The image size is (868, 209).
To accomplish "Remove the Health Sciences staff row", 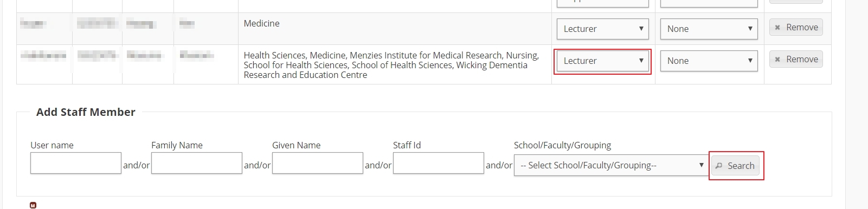I will coord(795,60).
